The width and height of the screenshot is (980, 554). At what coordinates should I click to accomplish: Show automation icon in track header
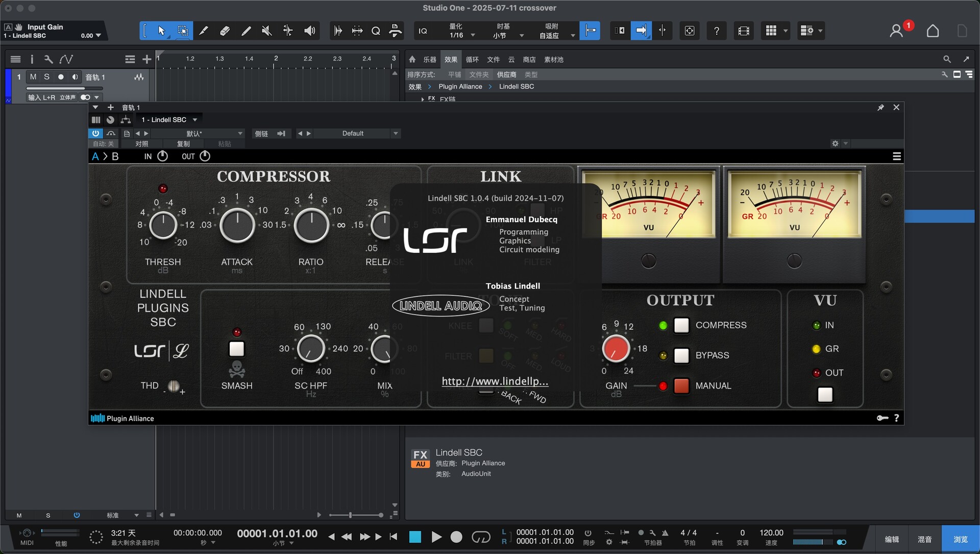[66, 60]
